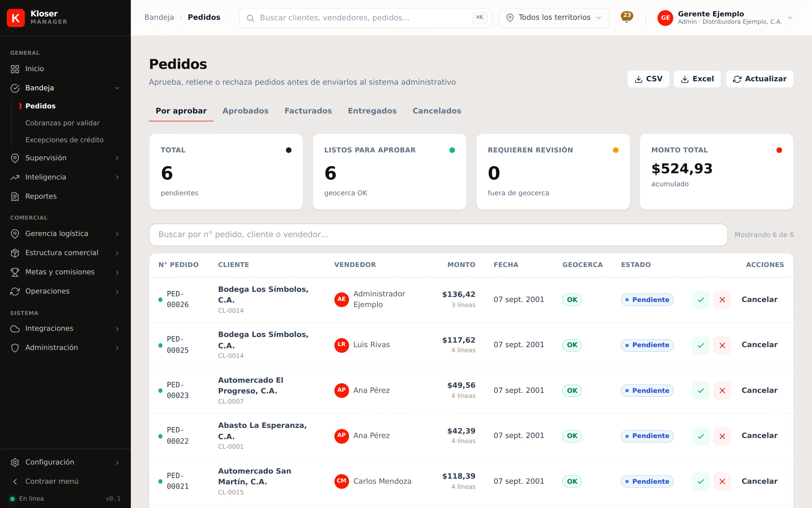Expand Metas y comisiones in the sidebar
The width and height of the screenshot is (812, 508).
[x=65, y=272]
